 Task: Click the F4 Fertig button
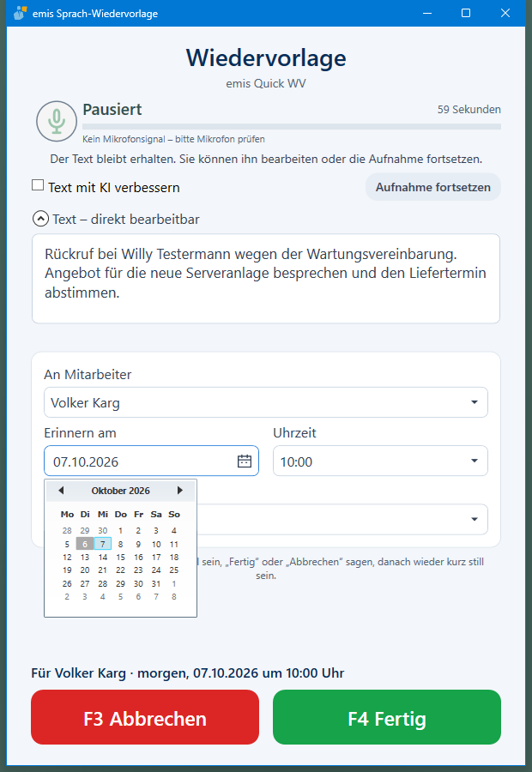tap(387, 717)
